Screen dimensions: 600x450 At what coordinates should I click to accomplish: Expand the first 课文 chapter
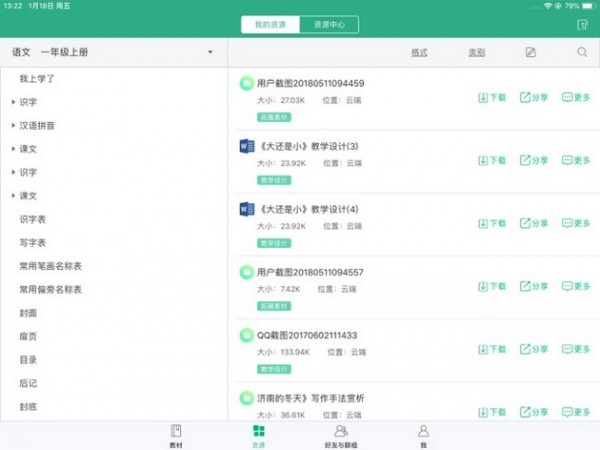point(13,149)
